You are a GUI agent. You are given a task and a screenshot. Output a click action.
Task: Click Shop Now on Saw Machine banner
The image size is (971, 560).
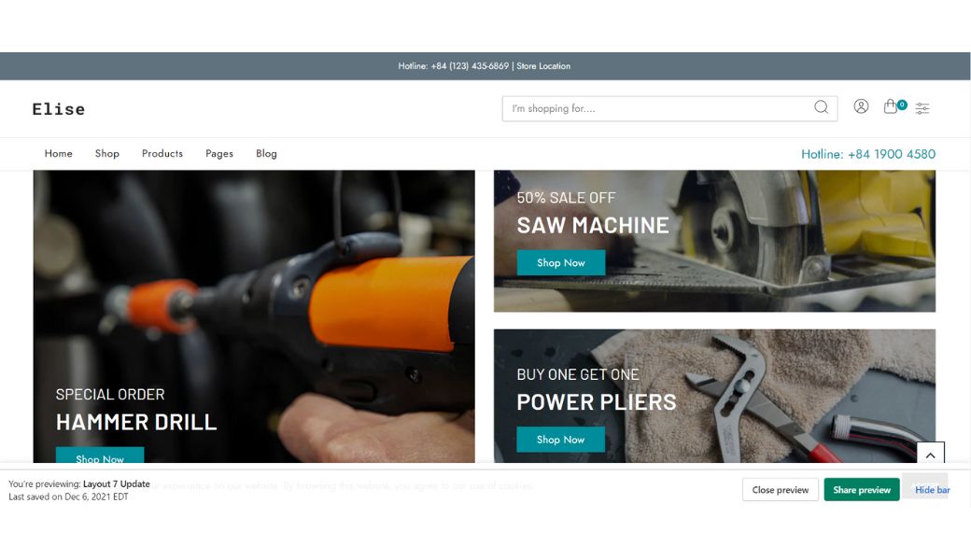coord(561,262)
